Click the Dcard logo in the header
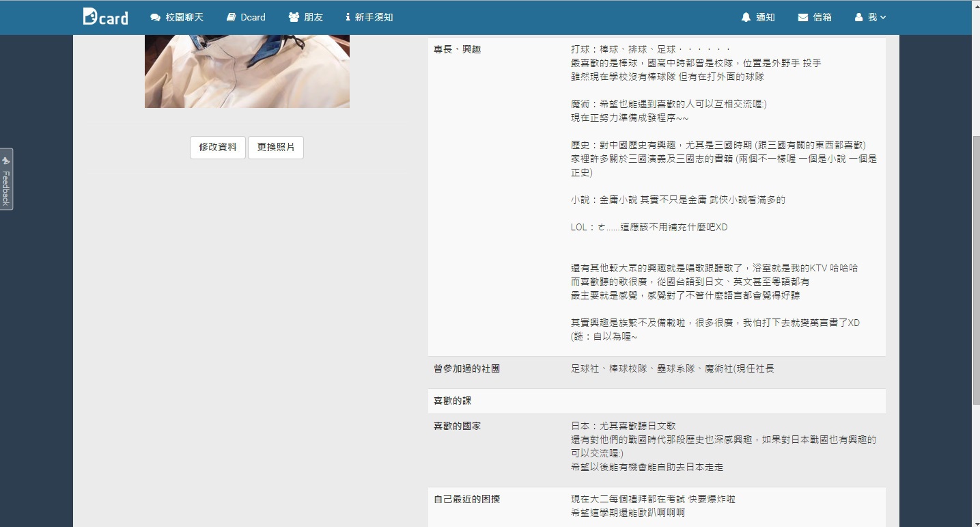This screenshot has width=980, height=527. (106, 17)
